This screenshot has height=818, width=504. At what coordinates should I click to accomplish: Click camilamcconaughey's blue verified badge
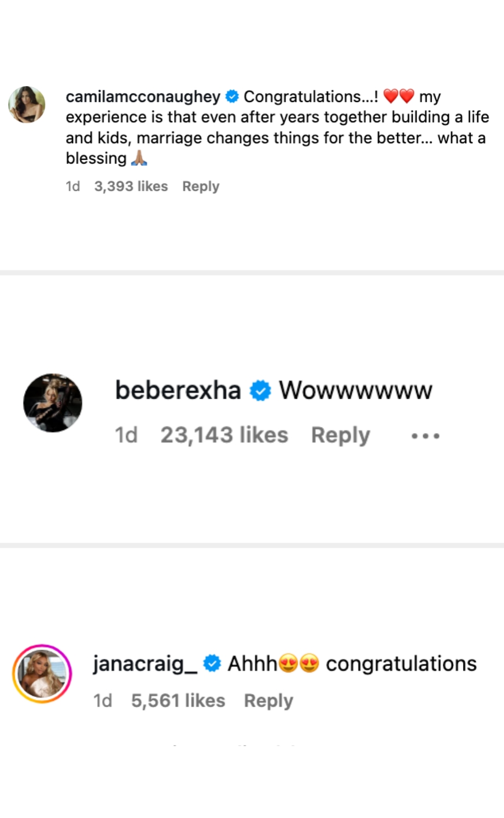pyautogui.click(x=232, y=97)
